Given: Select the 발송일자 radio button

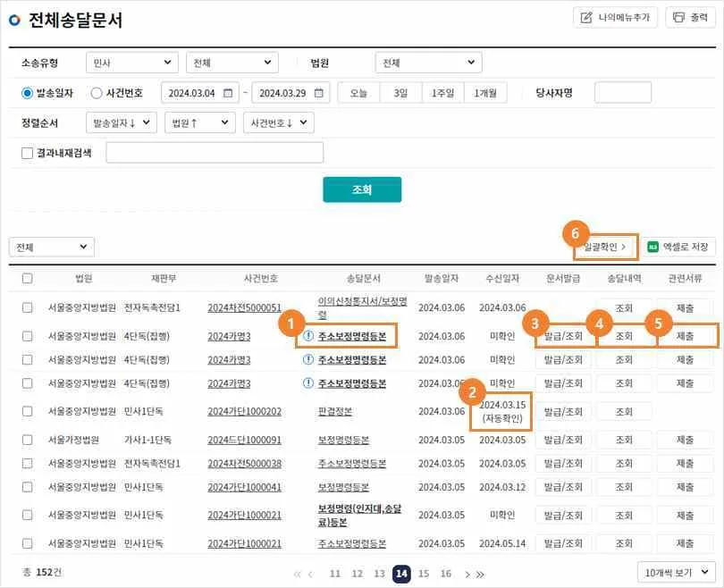Looking at the screenshot, I should [x=27, y=93].
